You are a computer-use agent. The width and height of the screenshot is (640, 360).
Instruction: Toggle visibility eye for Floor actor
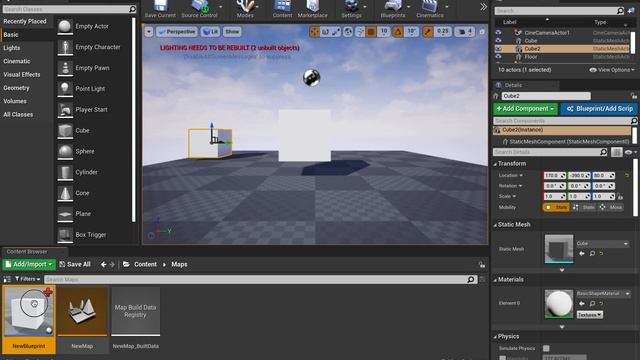498,57
